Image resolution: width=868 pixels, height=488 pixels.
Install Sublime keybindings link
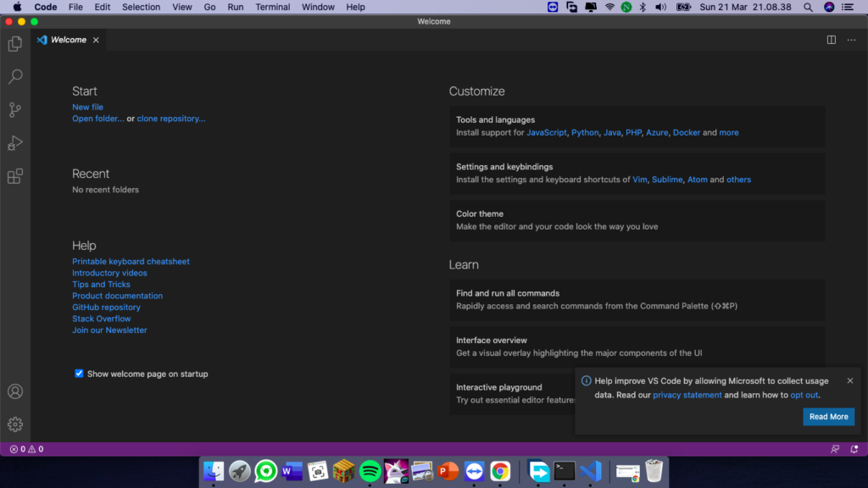coord(667,180)
